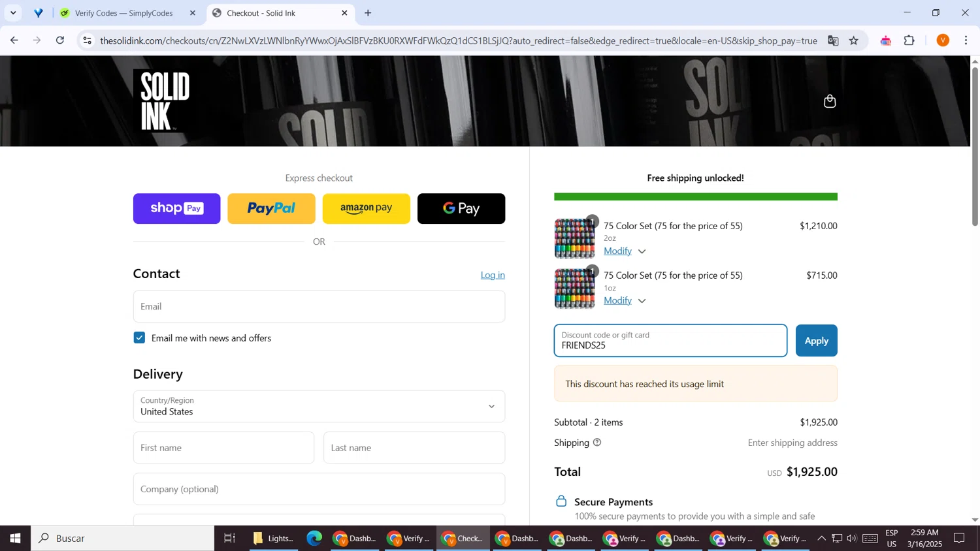Click the ESP US language indicator

tap(892, 539)
